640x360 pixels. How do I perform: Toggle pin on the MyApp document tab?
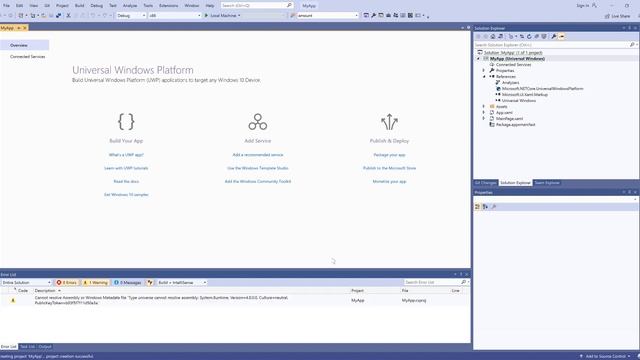[x=19, y=28]
